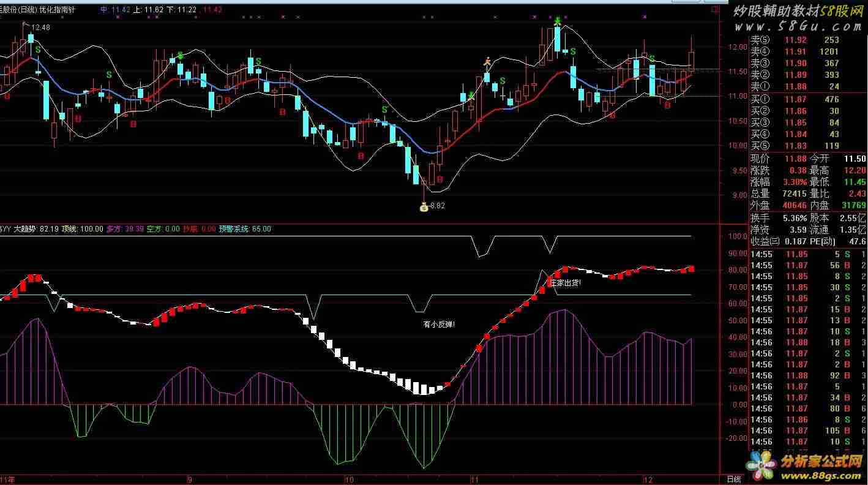Click the 预警系统: 65.00 indicator label
The height and width of the screenshot is (485, 868).
point(245,229)
